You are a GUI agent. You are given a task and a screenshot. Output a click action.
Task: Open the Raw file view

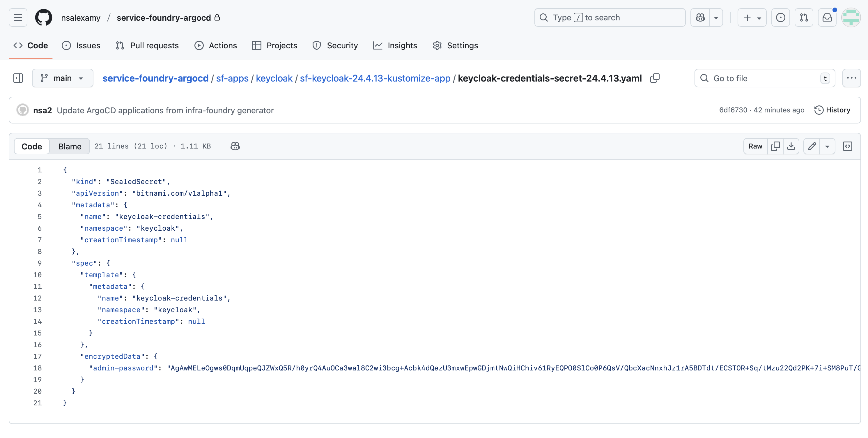[755, 146]
